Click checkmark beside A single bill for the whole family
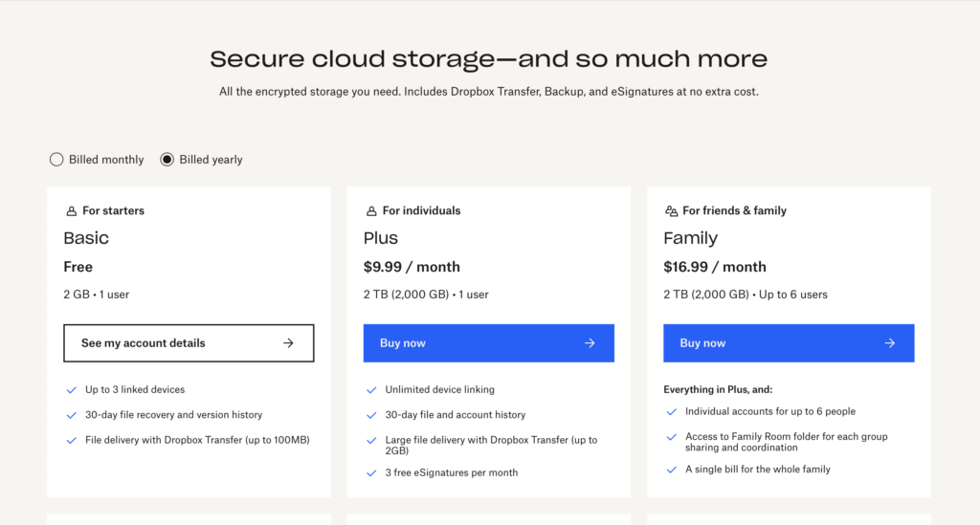This screenshot has width=980, height=525. (x=671, y=470)
